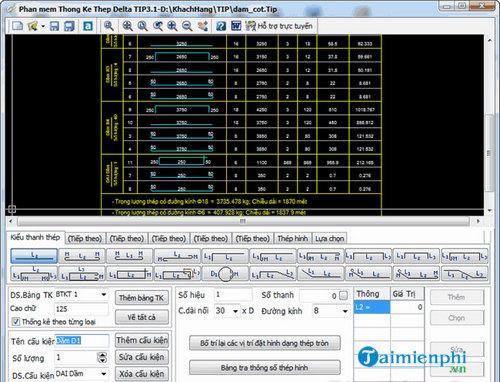Open the Lựa chọn tab
This screenshot has width=500, height=382.
(x=329, y=239)
